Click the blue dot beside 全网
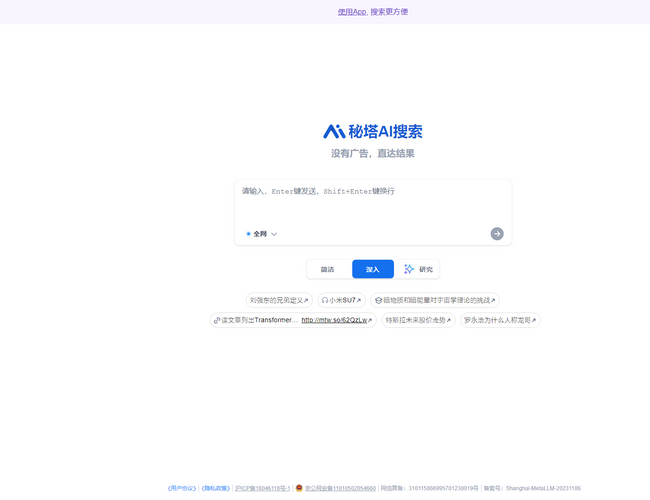The width and height of the screenshot is (650, 500). (248, 234)
